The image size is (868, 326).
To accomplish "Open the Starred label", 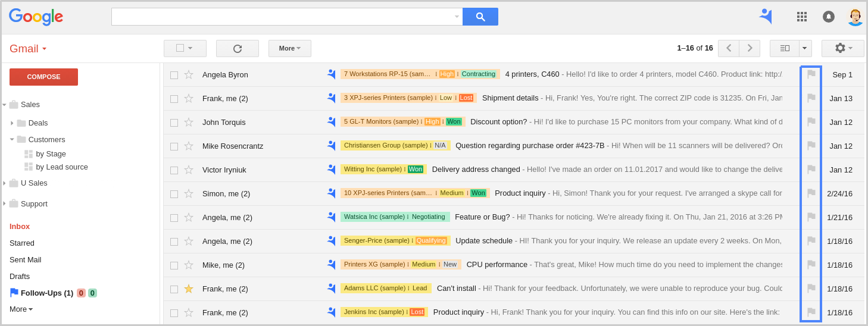I will point(22,243).
